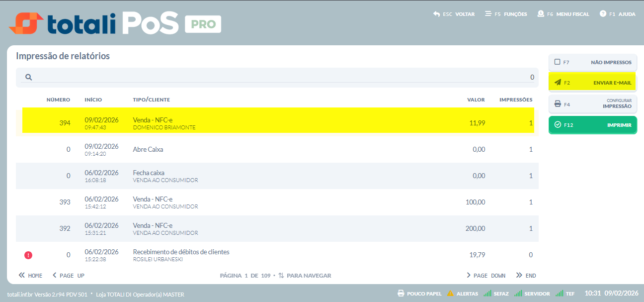Click the search magnifier icon
This screenshot has width=644, height=302.
[29, 77]
